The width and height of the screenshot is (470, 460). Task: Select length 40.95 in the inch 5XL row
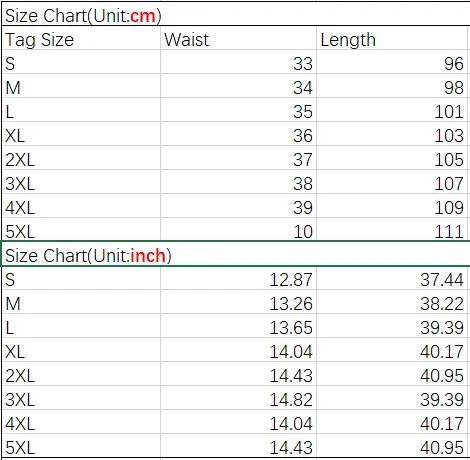click(392, 446)
